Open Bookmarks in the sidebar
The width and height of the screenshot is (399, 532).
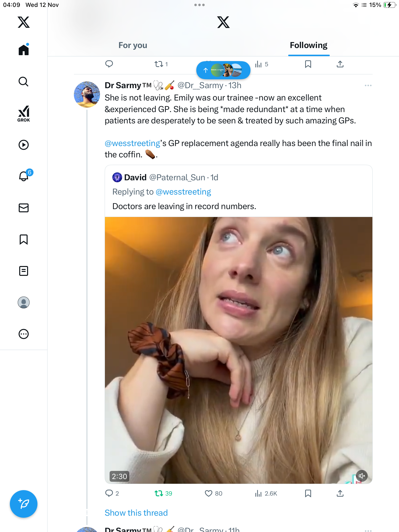pos(24,239)
